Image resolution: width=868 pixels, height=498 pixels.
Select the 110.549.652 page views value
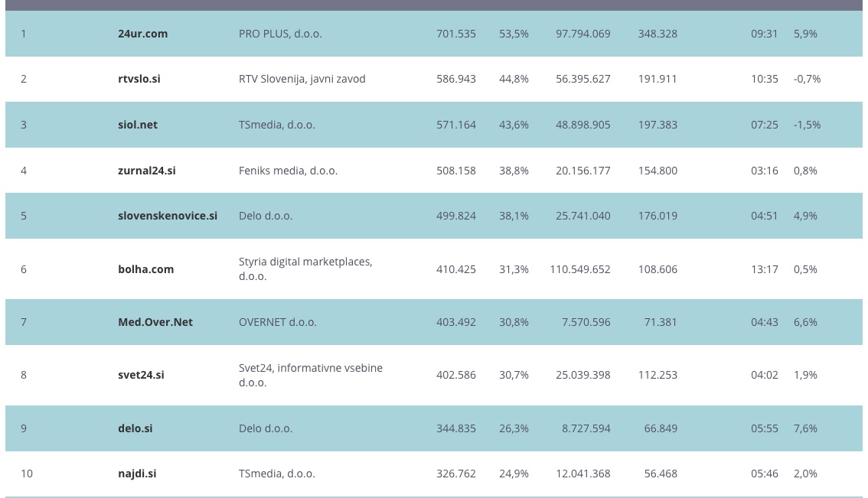580,269
